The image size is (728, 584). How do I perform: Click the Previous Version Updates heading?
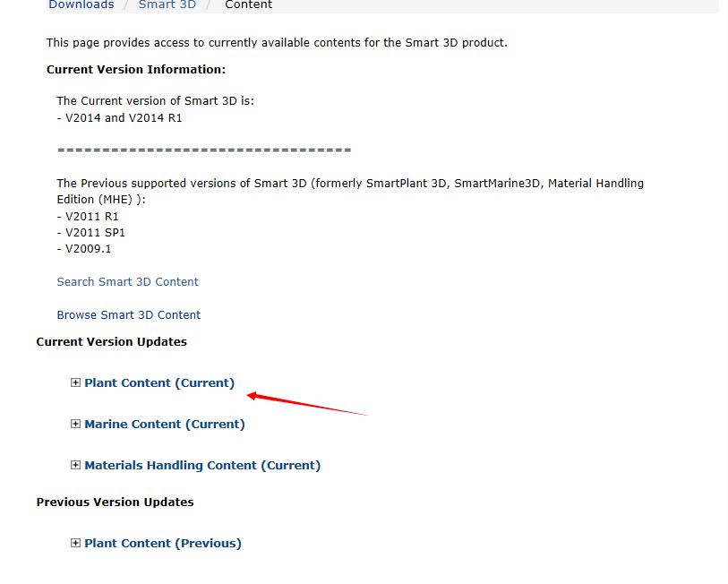[x=116, y=502]
